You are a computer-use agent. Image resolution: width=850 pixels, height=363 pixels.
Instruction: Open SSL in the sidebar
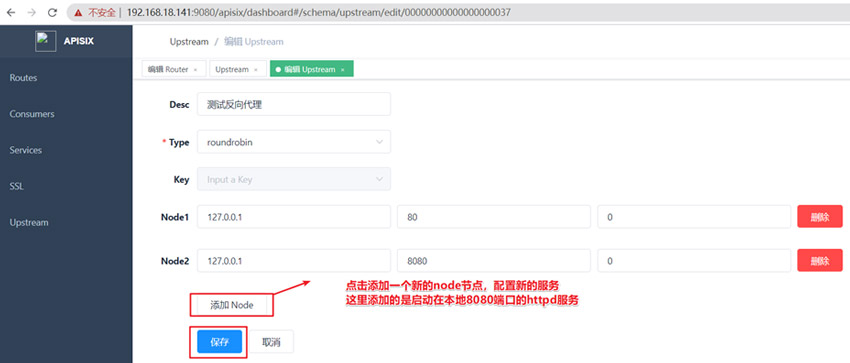click(16, 186)
